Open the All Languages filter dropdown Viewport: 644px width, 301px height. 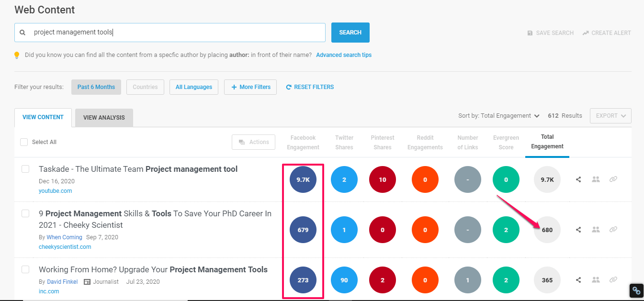point(194,87)
